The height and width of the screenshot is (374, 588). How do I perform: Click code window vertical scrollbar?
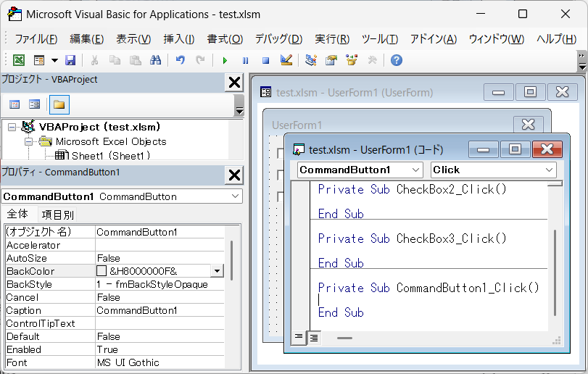point(555,273)
